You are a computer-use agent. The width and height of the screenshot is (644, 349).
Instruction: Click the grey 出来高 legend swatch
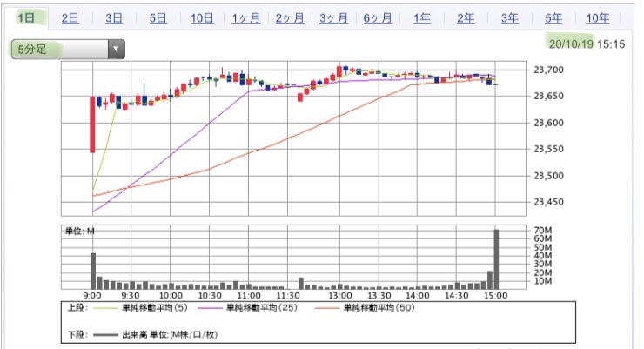(x=106, y=335)
